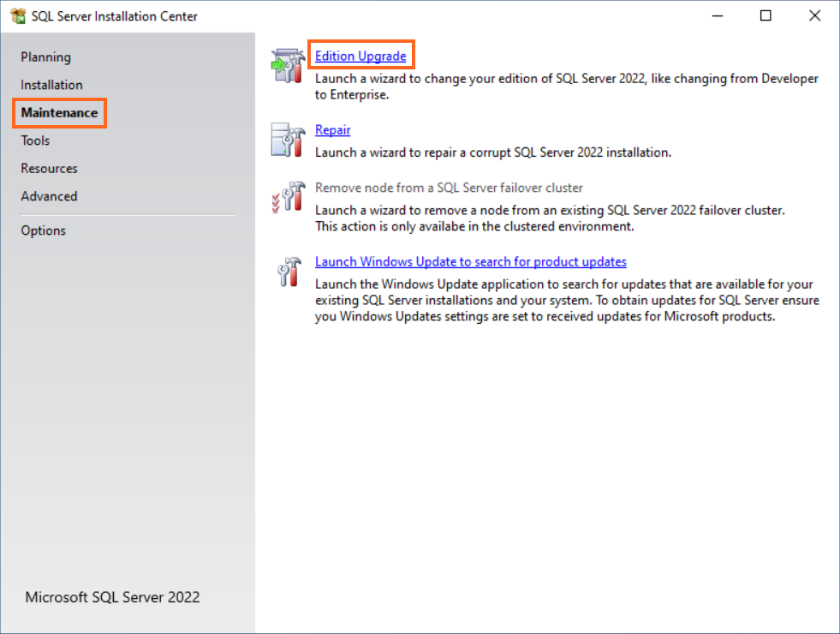Select the Maintenance section

click(59, 112)
